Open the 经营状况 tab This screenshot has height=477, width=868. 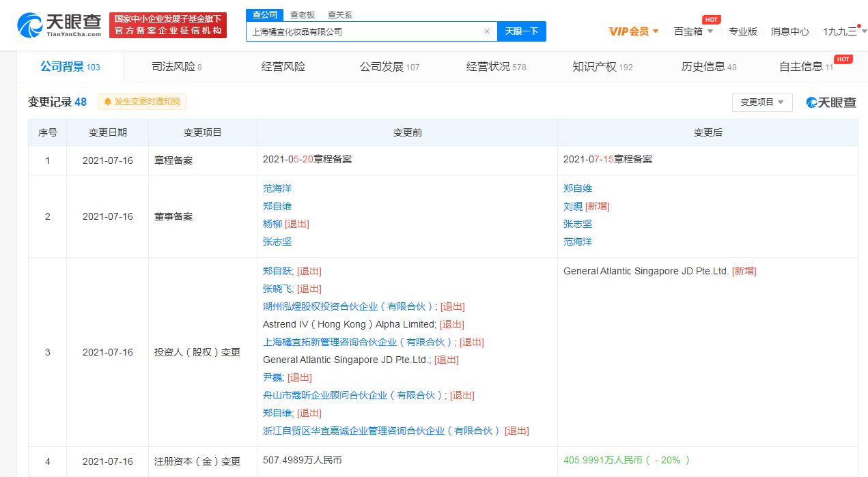pyautogui.click(x=496, y=67)
